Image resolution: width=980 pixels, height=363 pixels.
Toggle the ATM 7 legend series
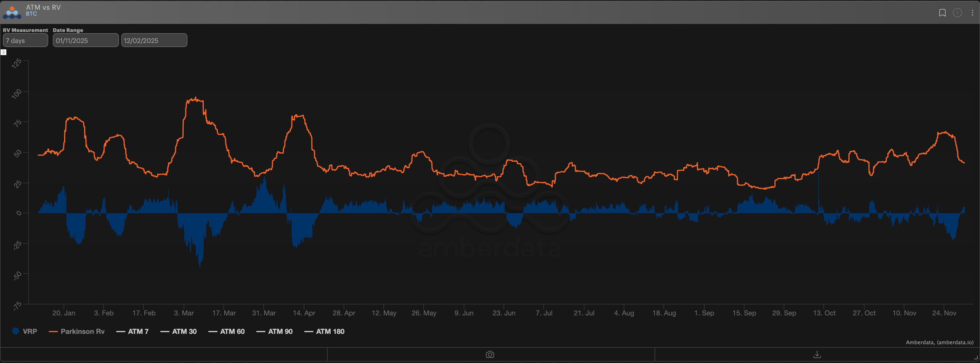click(x=138, y=332)
